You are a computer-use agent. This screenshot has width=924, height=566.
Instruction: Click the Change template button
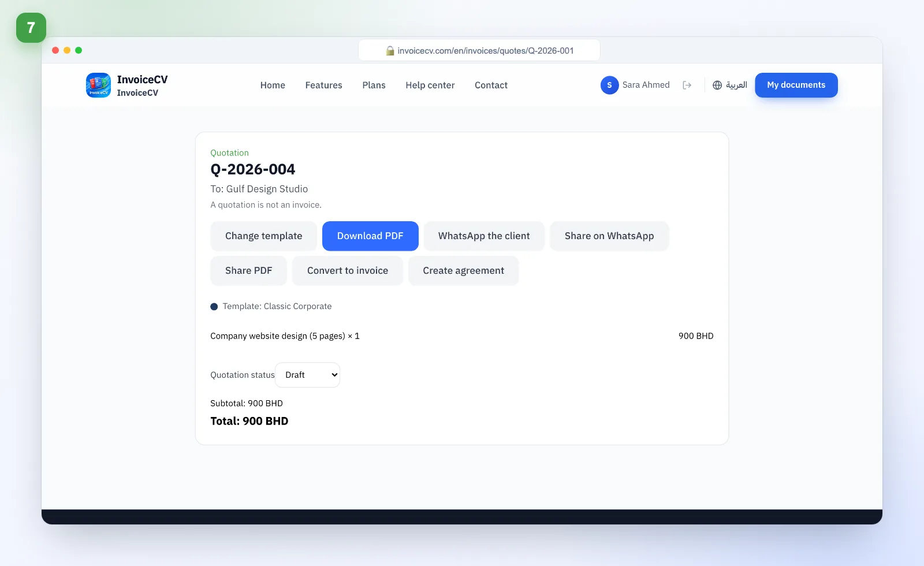click(264, 236)
